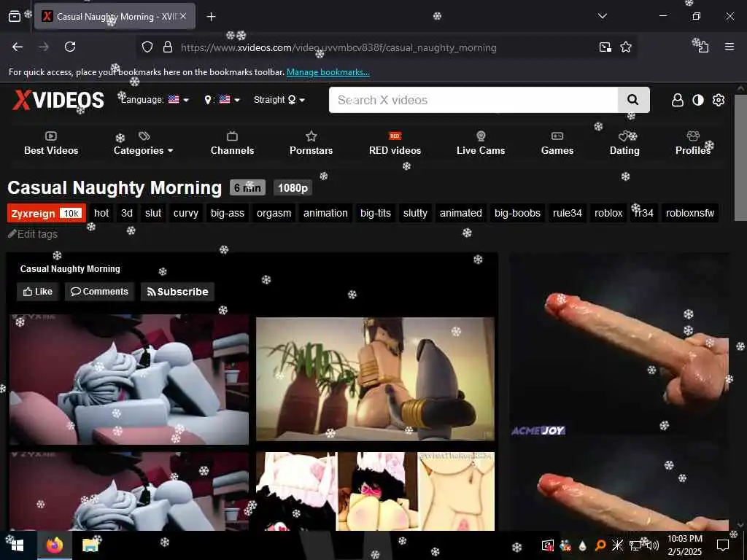Select the hot tag
The image size is (747, 560).
tap(101, 214)
